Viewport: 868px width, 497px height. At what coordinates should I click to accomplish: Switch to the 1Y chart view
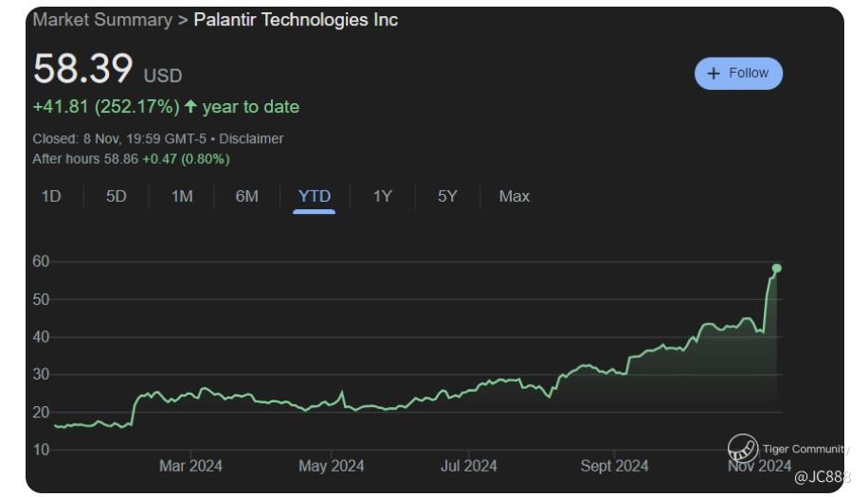pyautogui.click(x=382, y=197)
